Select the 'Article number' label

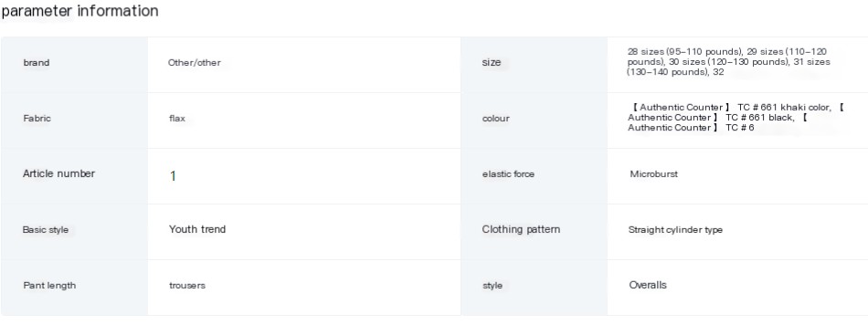click(58, 173)
